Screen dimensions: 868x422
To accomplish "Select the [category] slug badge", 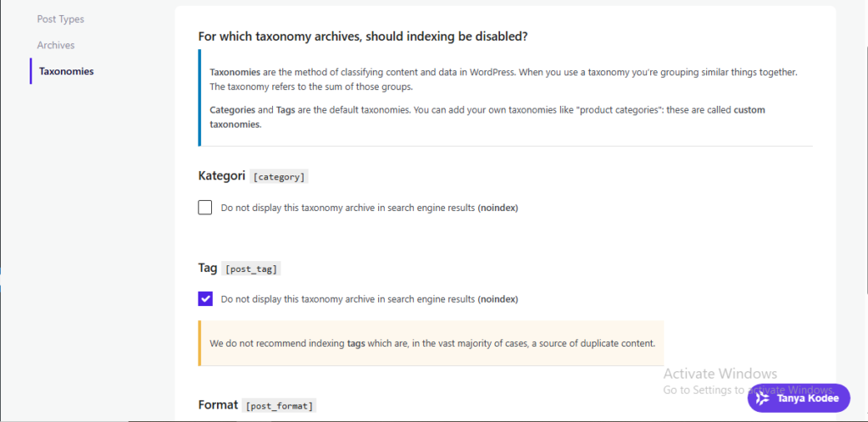I will [279, 177].
